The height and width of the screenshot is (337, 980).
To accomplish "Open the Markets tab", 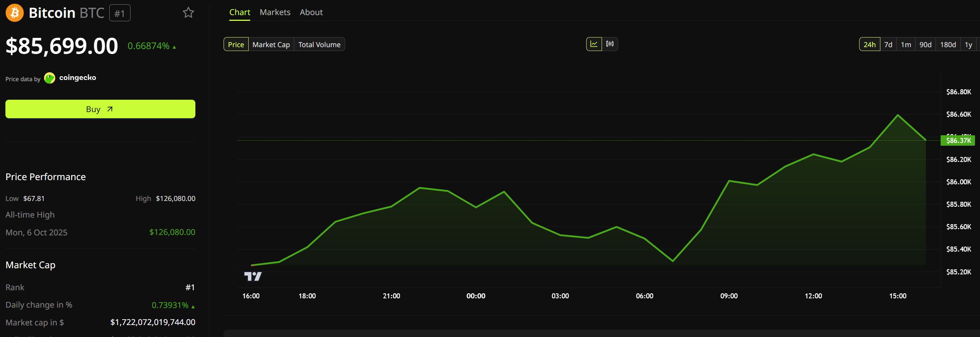I will point(275,12).
